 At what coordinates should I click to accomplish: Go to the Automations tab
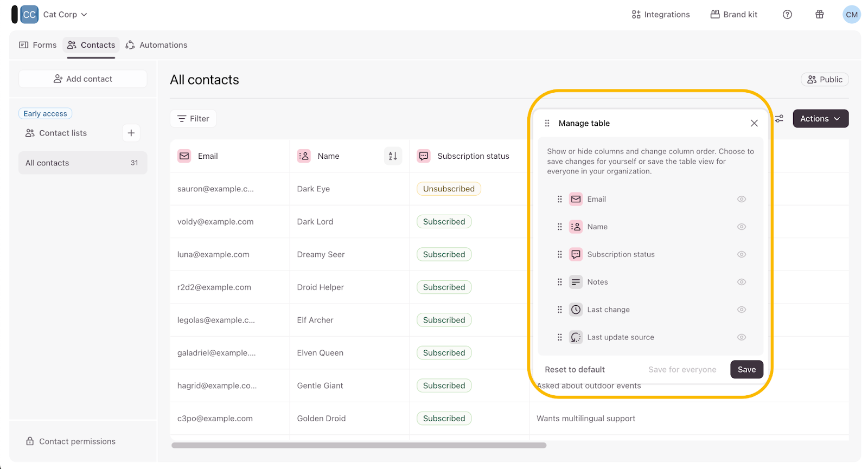156,45
